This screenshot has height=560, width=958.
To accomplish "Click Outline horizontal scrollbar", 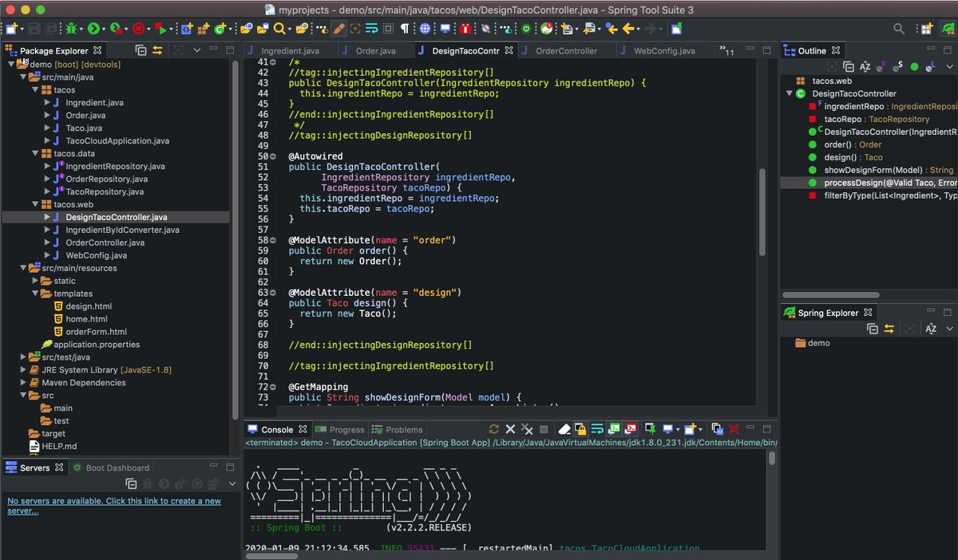I will point(830,295).
